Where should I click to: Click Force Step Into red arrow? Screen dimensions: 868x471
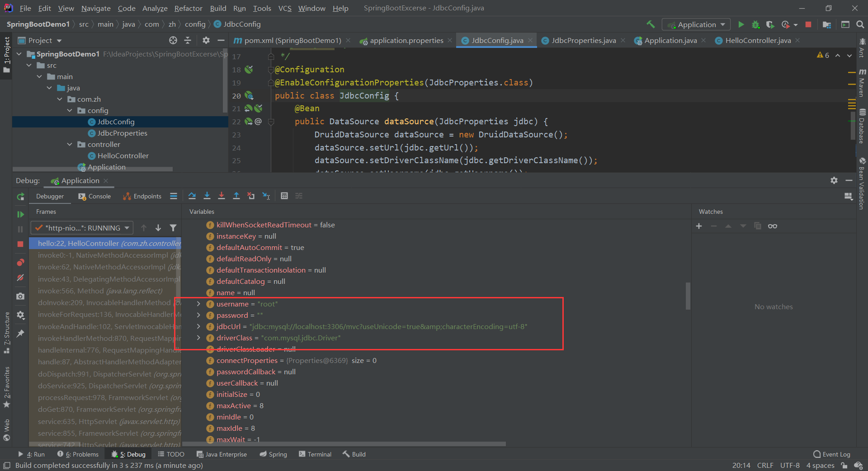(x=222, y=196)
